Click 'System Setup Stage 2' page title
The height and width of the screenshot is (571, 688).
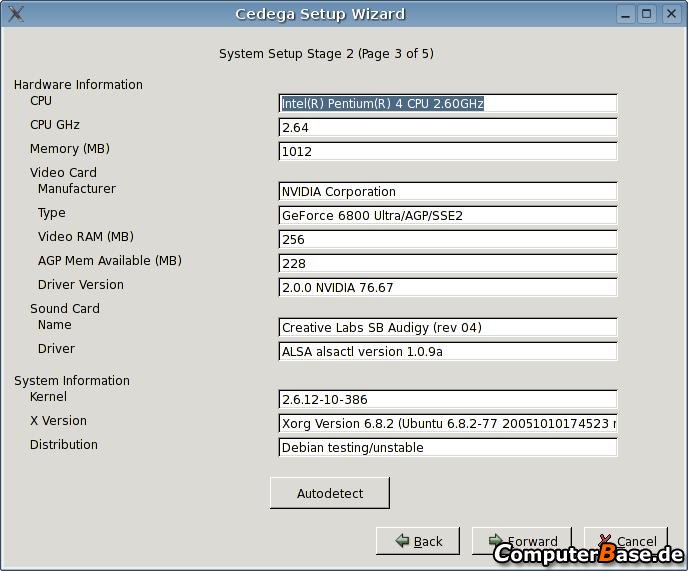(326, 54)
